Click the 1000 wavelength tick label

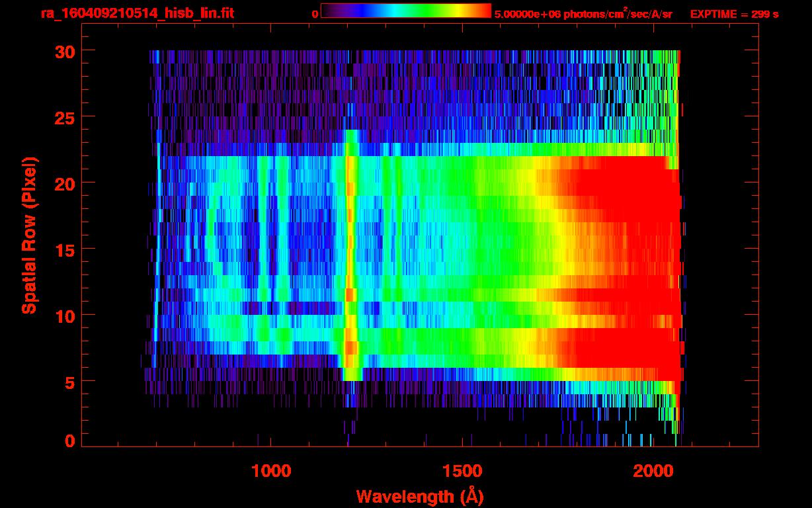click(271, 471)
